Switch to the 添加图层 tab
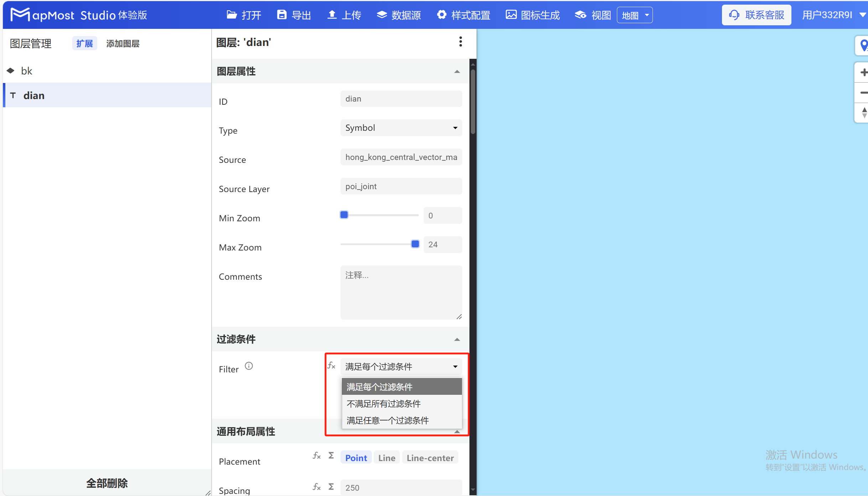Screen dimensions: 868x496 (123, 43)
